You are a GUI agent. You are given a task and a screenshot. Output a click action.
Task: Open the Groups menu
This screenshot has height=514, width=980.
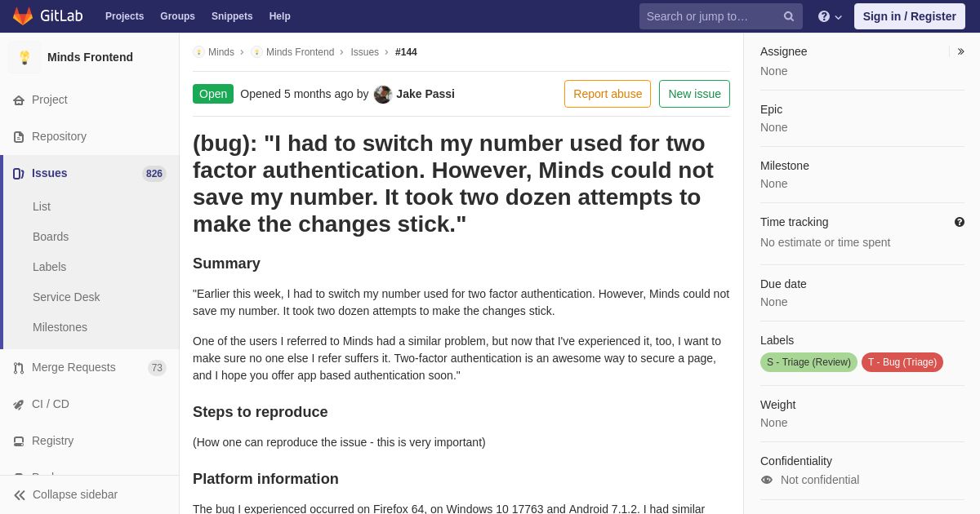tap(177, 16)
